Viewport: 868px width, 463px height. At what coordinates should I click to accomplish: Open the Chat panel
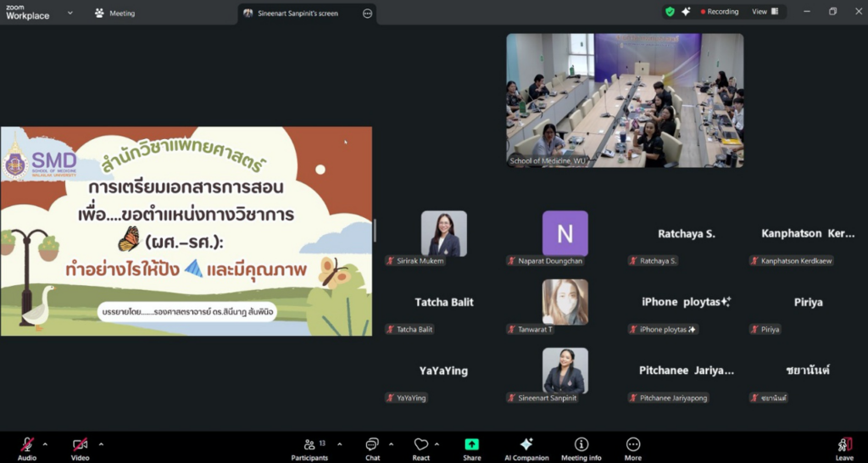pyautogui.click(x=372, y=446)
